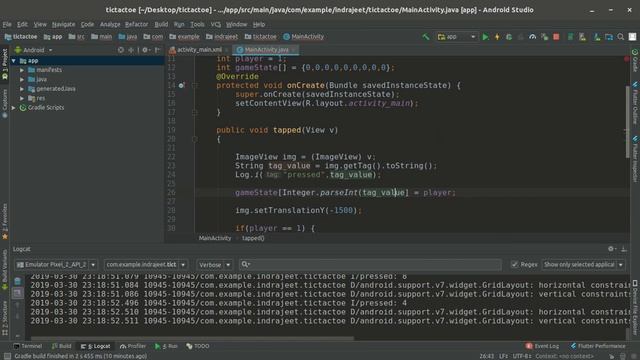
Task: Click tapped() breadcrumb below editor
Action: 253,238
